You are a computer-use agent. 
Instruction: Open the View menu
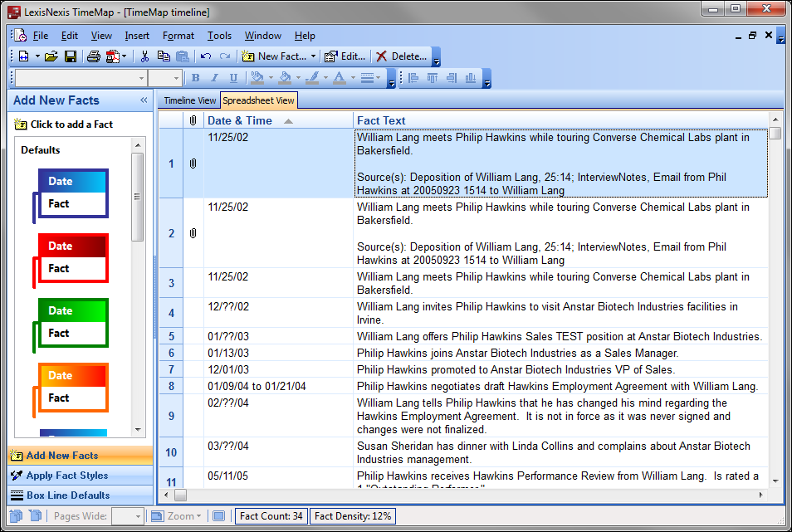click(101, 36)
